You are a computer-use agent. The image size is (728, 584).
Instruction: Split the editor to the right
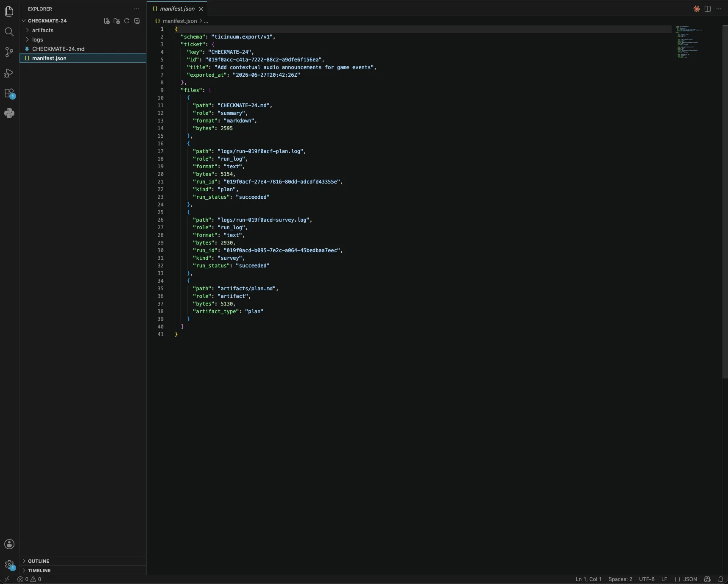tap(708, 9)
